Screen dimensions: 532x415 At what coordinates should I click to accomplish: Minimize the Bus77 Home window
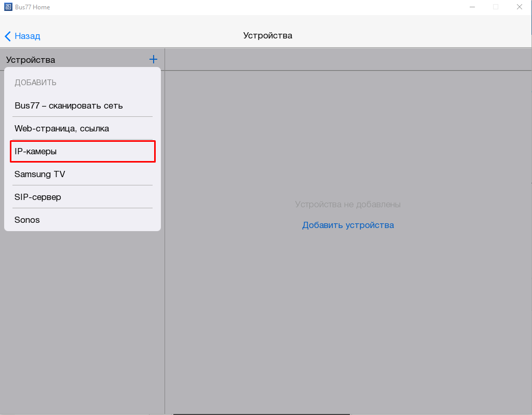(472, 7)
